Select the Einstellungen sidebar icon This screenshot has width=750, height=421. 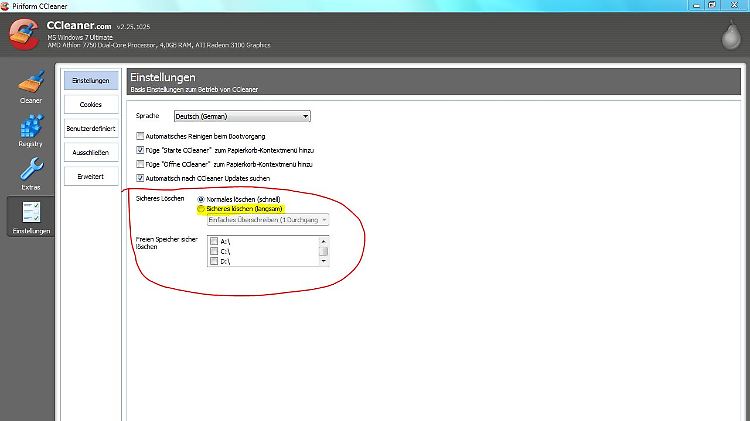coord(31,217)
